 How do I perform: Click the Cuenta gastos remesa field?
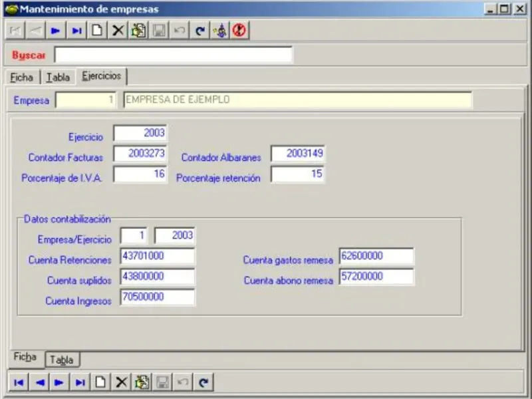click(x=376, y=256)
